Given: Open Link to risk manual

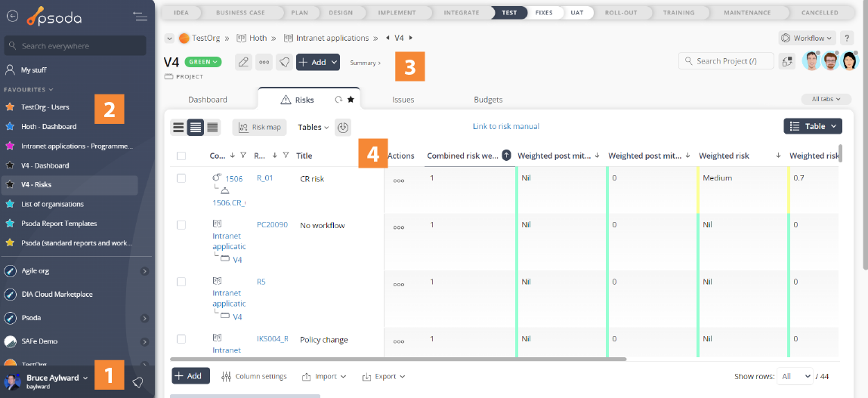Looking at the screenshot, I should [506, 127].
